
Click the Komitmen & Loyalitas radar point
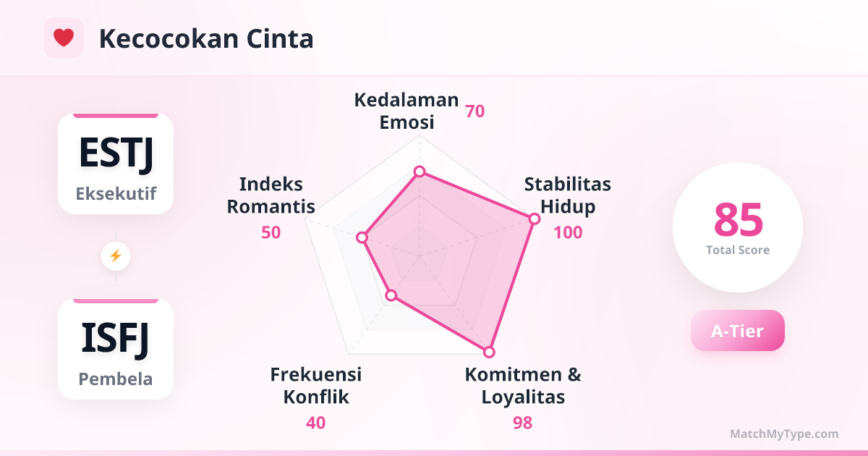pos(489,352)
